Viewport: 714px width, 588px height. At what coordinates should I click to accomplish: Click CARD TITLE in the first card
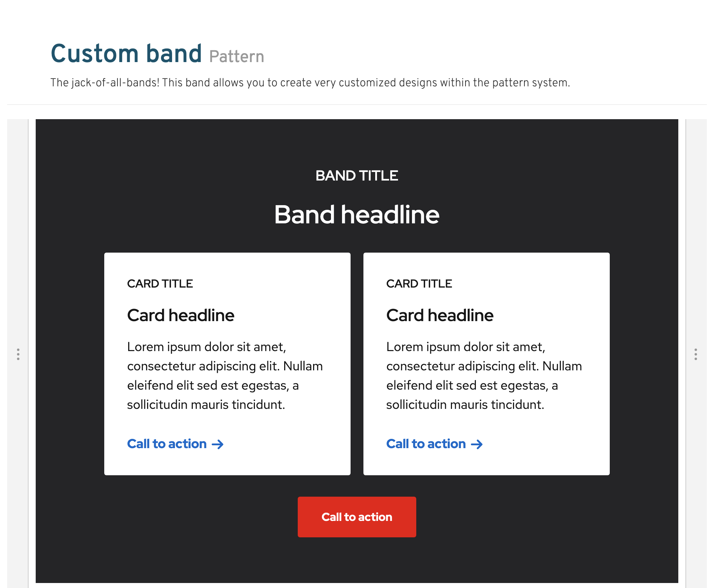(x=160, y=284)
